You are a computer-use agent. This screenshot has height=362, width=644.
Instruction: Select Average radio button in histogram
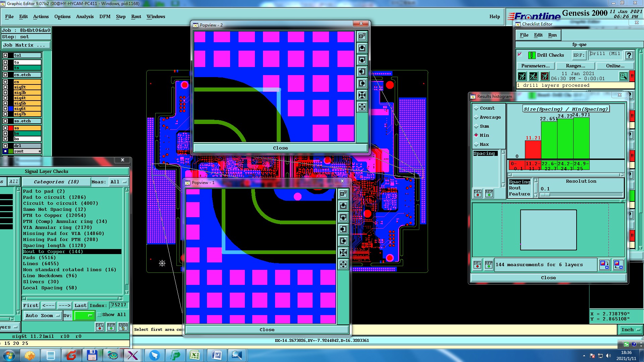point(476,117)
